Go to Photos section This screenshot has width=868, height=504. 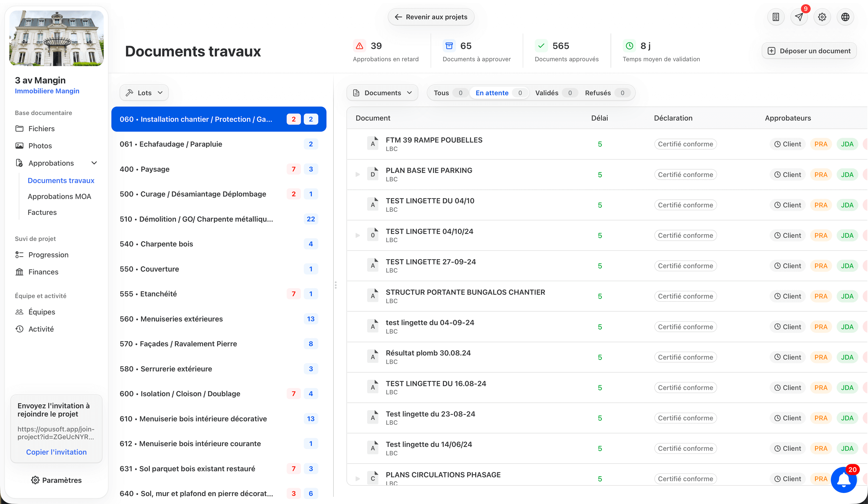pos(40,146)
